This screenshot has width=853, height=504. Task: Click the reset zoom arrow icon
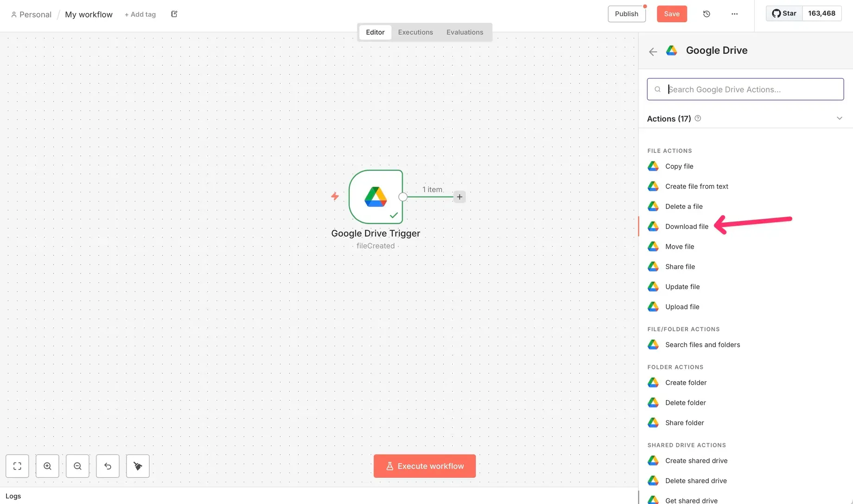point(108,466)
